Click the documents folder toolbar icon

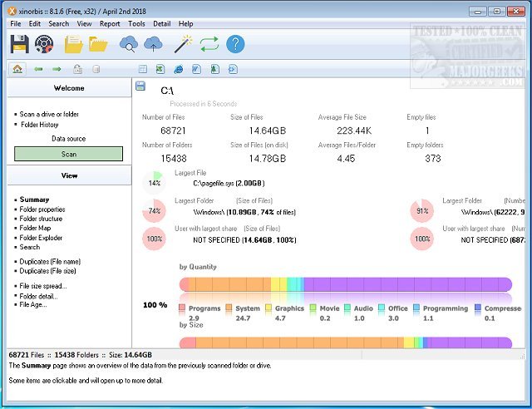pyautogui.click(x=74, y=44)
